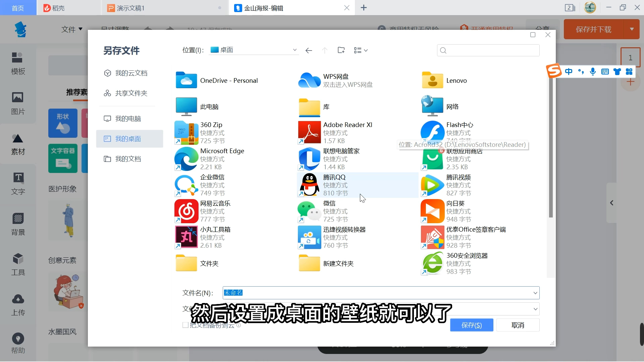Viewport: 644px width, 362px height.
Task: Close the 金山海报-编辑 tab
Action: click(347, 8)
